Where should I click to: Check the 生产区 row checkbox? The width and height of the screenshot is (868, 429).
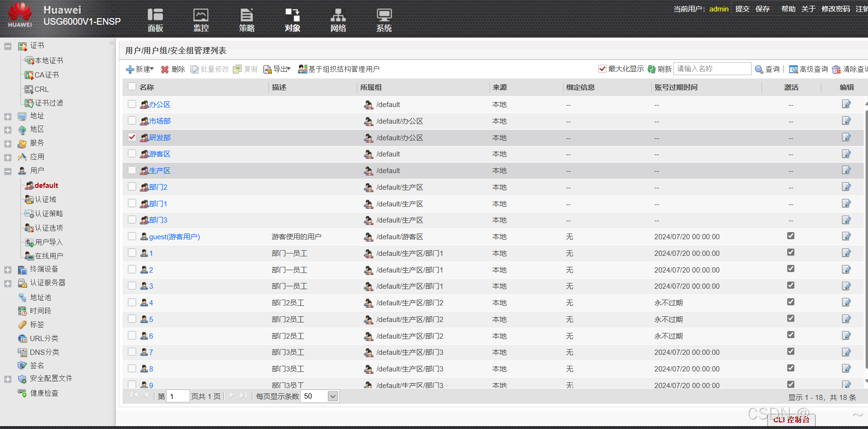click(x=132, y=170)
